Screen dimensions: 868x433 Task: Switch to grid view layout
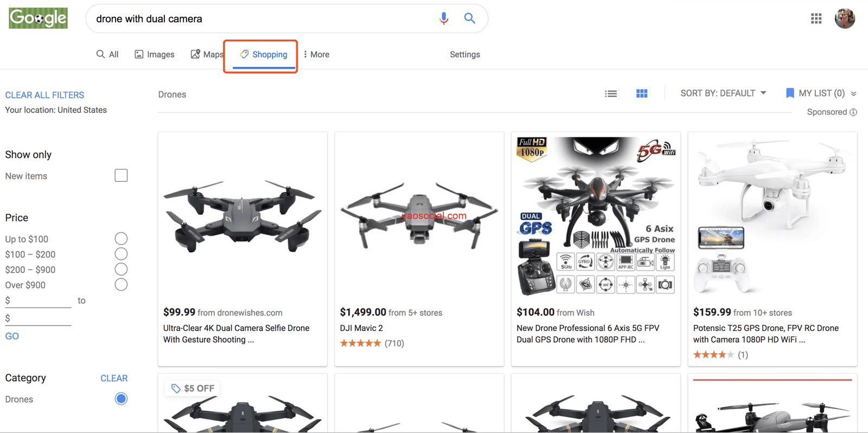[x=642, y=94]
